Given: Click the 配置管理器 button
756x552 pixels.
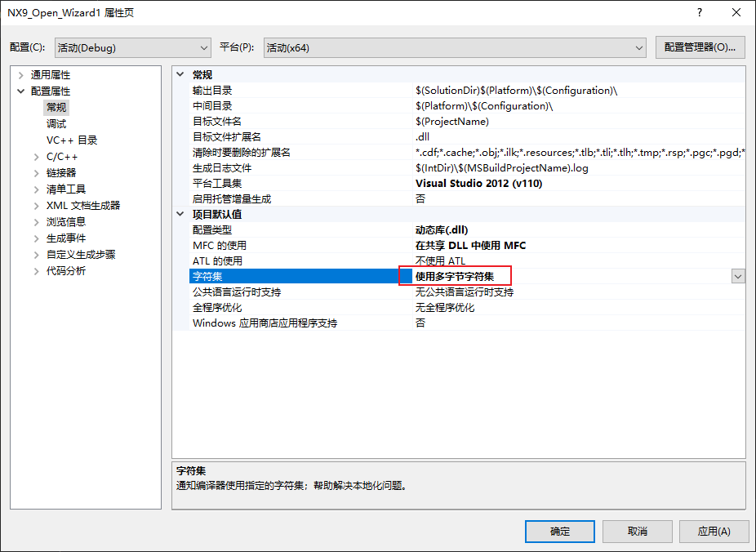Looking at the screenshot, I should [700, 47].
